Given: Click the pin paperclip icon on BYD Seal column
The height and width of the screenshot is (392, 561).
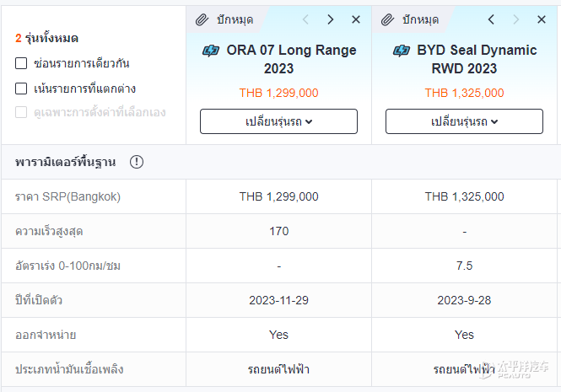Looking at the screenshot, I should pos(388,19).
